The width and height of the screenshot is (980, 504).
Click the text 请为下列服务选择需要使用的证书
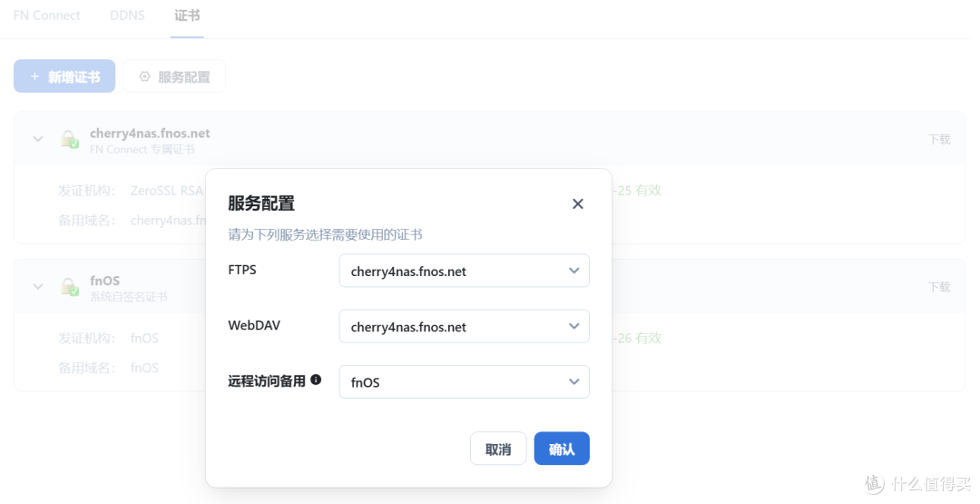[325, 234]
